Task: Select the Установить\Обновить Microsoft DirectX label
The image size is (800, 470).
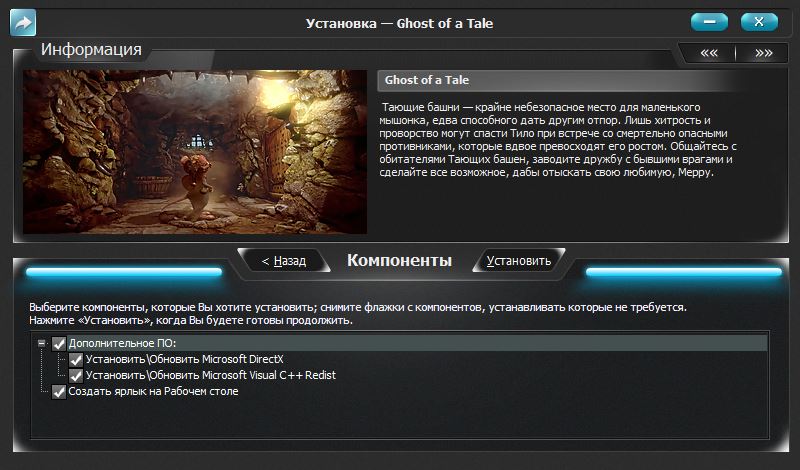Action: click(185, 359)
